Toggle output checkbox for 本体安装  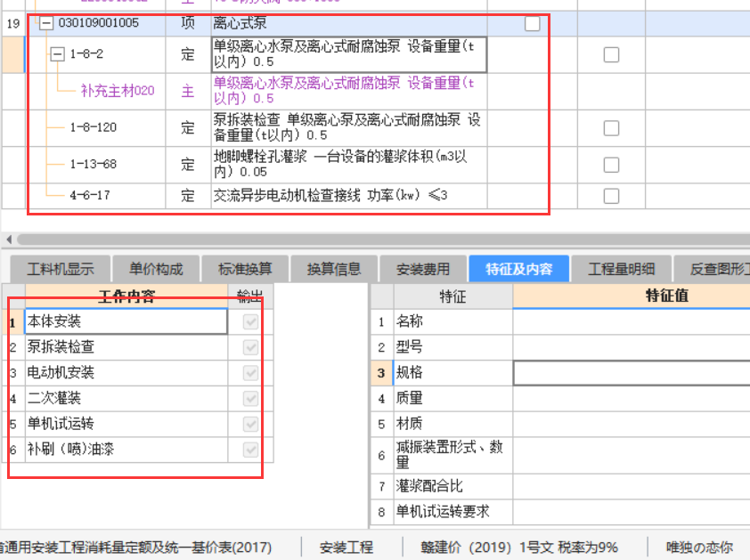[x=250, y=322]
